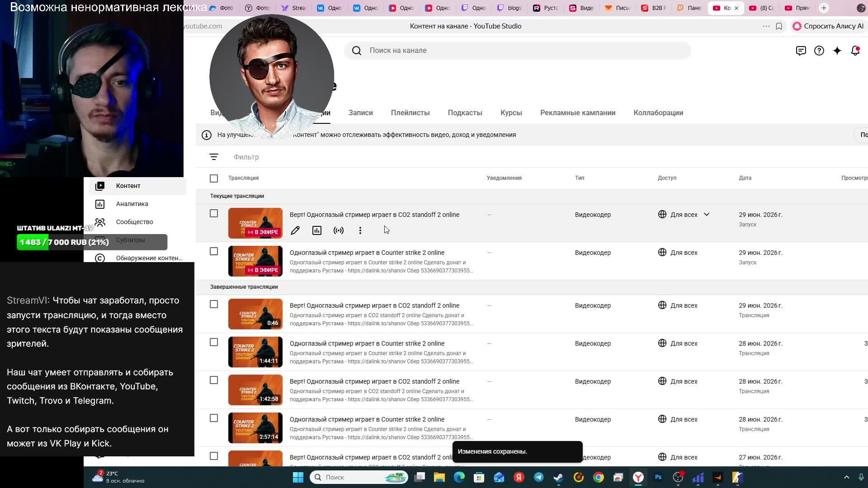
Task: Open analytics icon for the current live stream
Action: [x=317, y=231]
